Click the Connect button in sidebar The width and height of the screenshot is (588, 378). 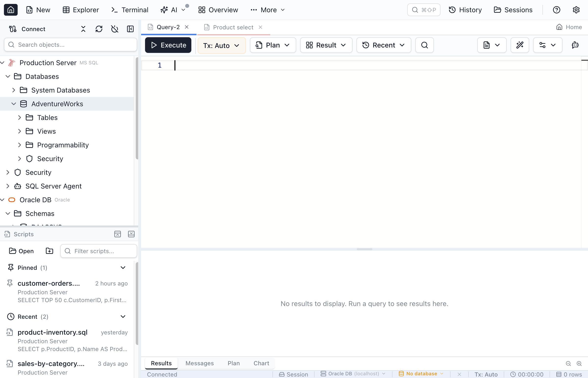(x=27, y=29)
